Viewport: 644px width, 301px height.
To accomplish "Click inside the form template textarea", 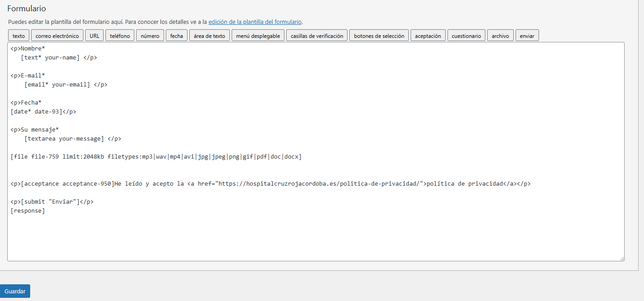I will (x=315, y=234).
